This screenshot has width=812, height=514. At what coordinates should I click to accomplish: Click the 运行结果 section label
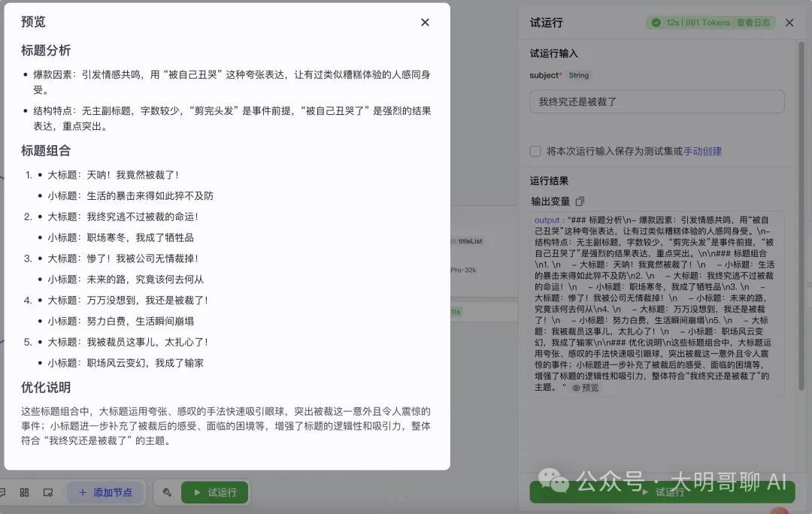tap(549, 180)
